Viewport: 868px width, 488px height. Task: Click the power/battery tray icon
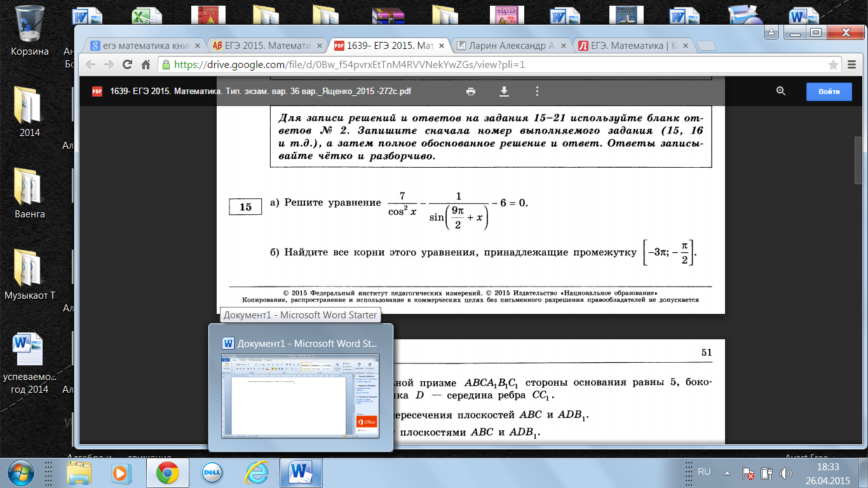point(767,473)
